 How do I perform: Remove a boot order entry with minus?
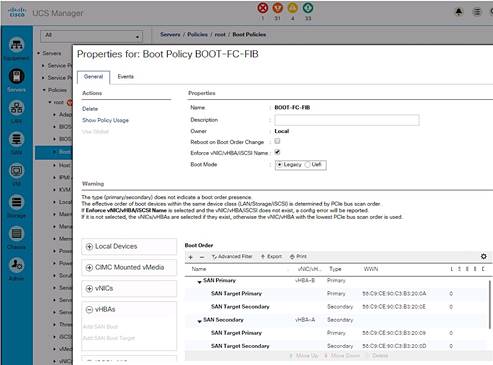tap(202, 257)
